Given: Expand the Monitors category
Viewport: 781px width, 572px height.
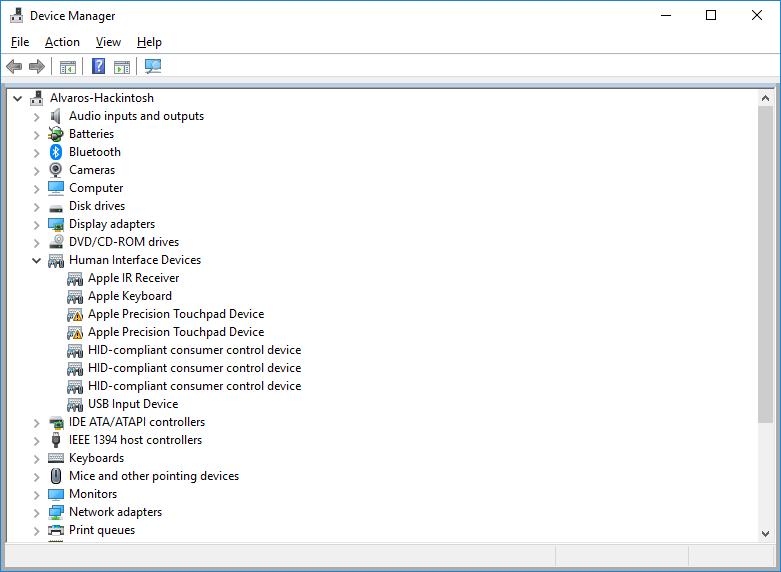Looking at the screenshot, I should (x=36, y=495).
